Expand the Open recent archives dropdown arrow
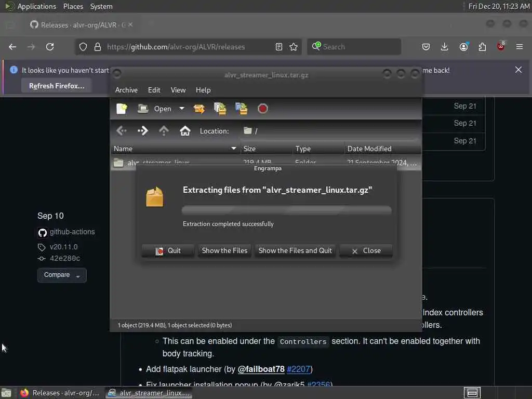This screenshot has height=399, width=532. 182,109
